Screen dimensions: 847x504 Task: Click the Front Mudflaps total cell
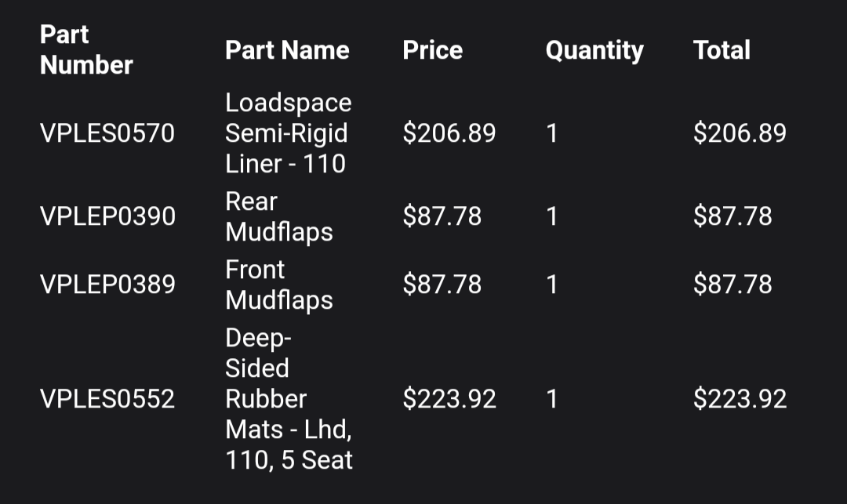pyautogui.click(x=732, y=285)
